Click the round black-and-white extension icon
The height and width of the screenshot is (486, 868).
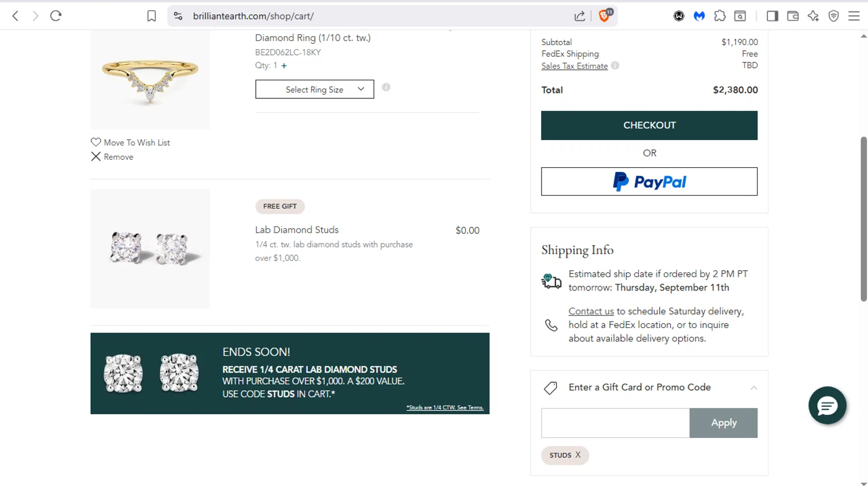point(679,16)
